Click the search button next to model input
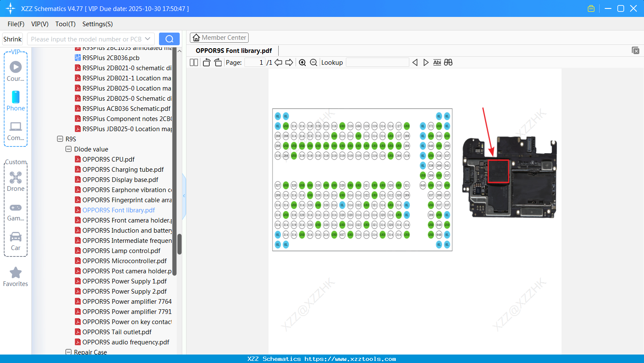Screen dimensions: 644x363 coord(169,39)
